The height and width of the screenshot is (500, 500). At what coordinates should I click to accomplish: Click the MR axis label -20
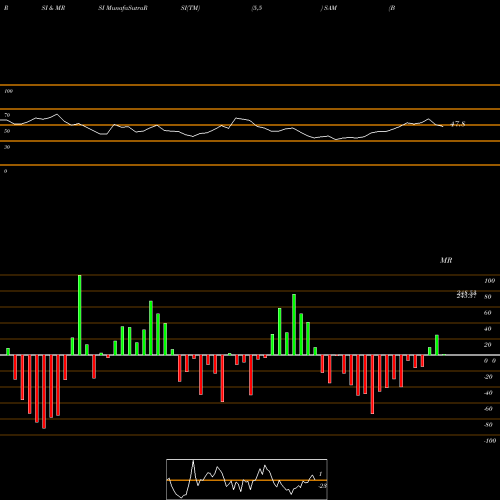pos(488,377)
